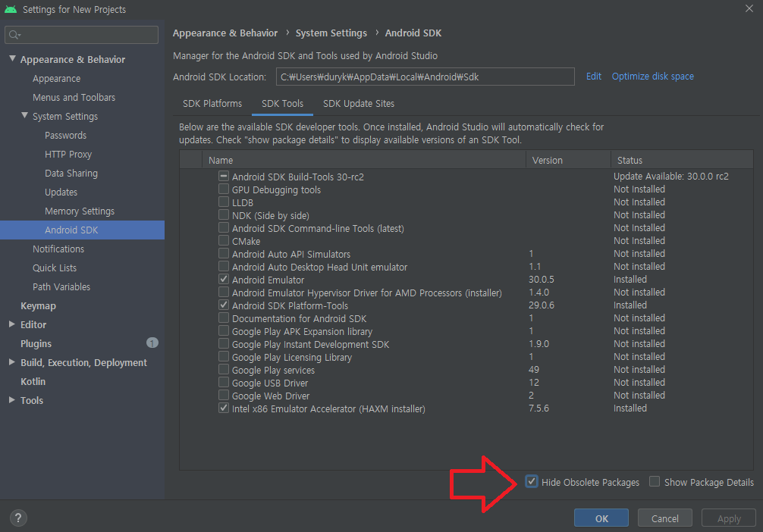Click the Cancel button

(664, 518)
